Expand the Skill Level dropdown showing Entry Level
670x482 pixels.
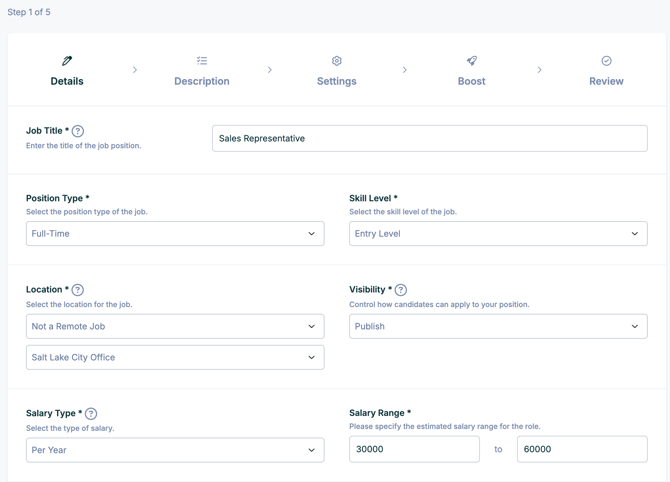coord(498,234)
